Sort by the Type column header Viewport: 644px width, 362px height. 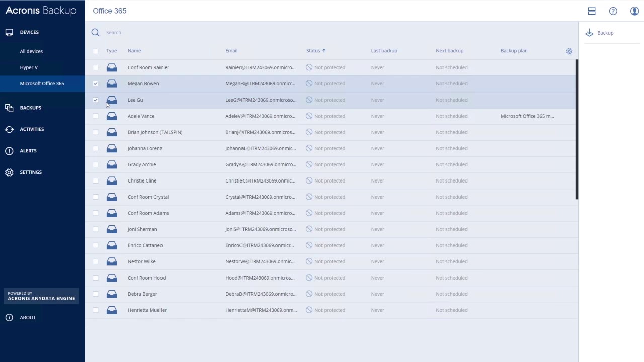(111, 51)
